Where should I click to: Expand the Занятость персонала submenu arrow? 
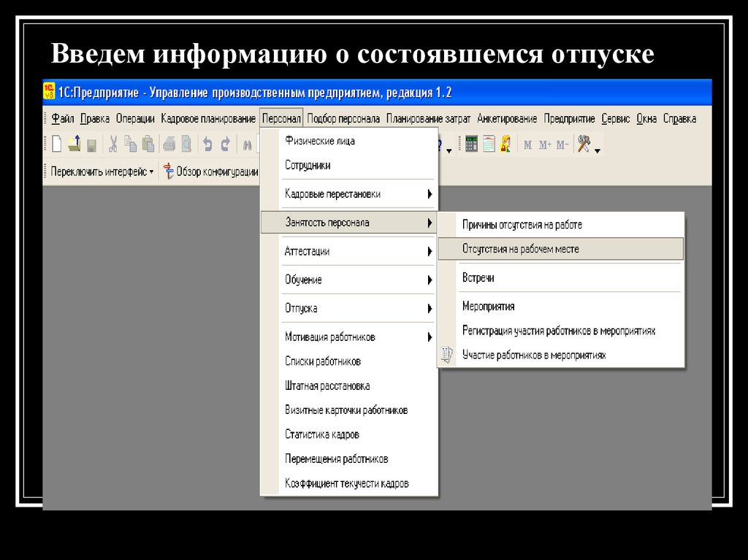pos(431,222)
